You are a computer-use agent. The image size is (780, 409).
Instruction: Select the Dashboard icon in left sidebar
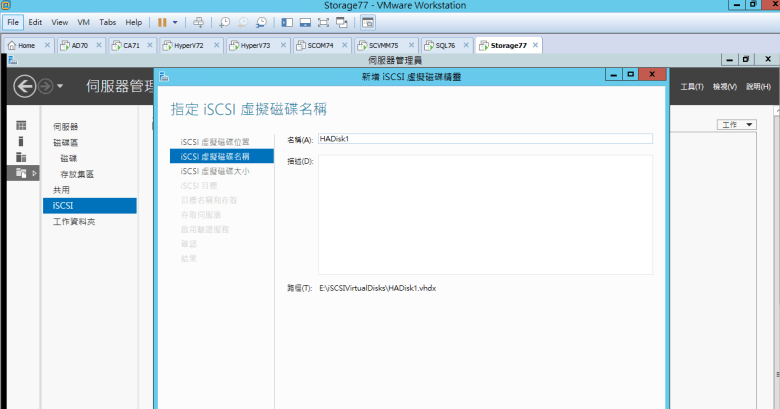tap(21, 125)
